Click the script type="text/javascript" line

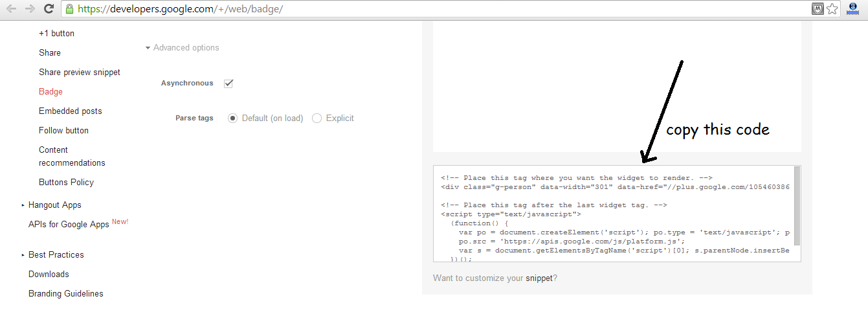(511, 214)
